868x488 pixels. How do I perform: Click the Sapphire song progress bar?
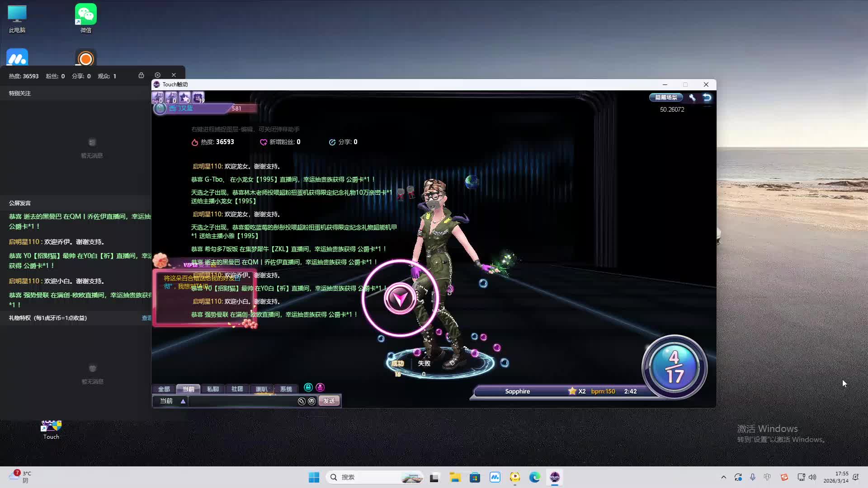pos(561,391)
